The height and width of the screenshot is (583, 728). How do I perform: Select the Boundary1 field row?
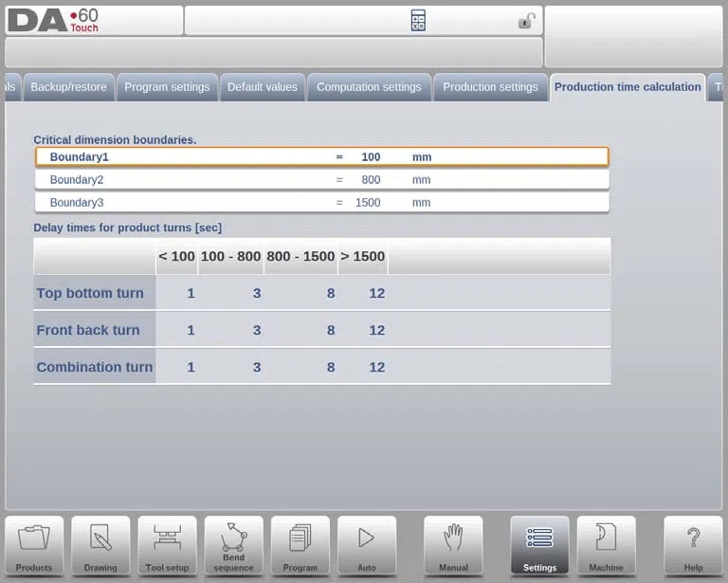point(321,157)
